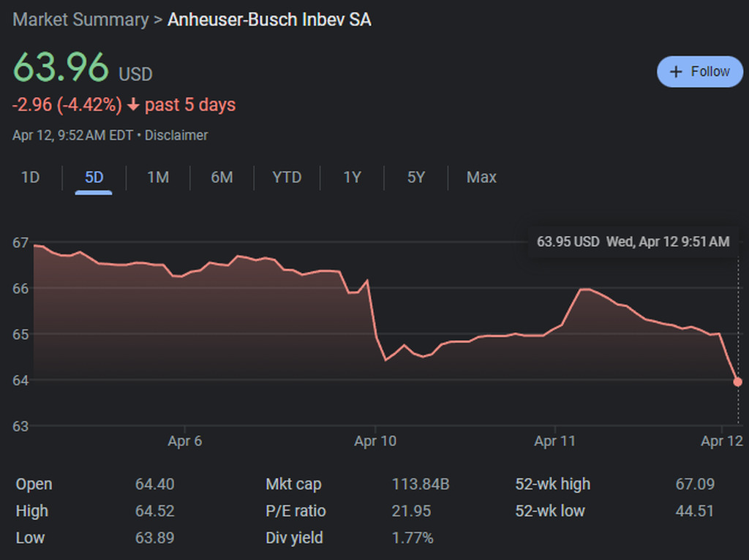Viewport: 749px width, 560px height.
Task: View the 5Y chart range
Action: 416,178
